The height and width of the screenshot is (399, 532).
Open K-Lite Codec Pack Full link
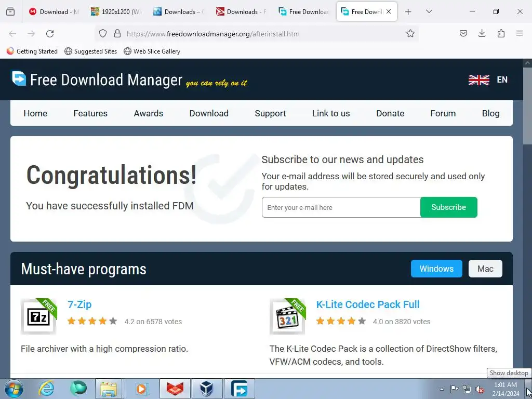[368, 304]
